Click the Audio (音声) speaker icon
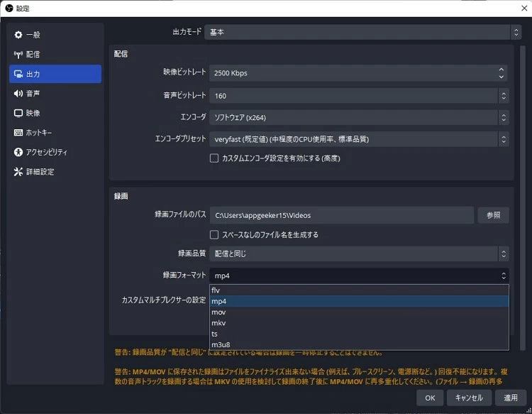This screenshot has height=414, width=532. tap(18, 94)
